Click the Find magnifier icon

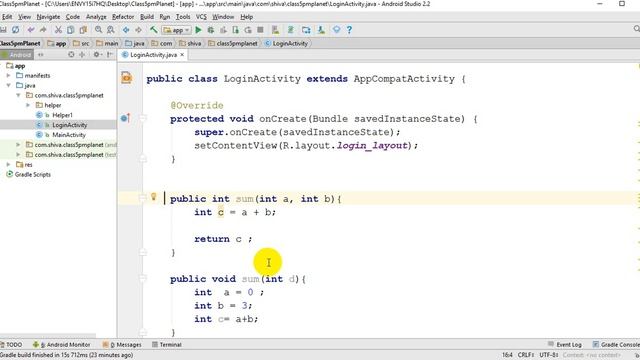point(98,30)
